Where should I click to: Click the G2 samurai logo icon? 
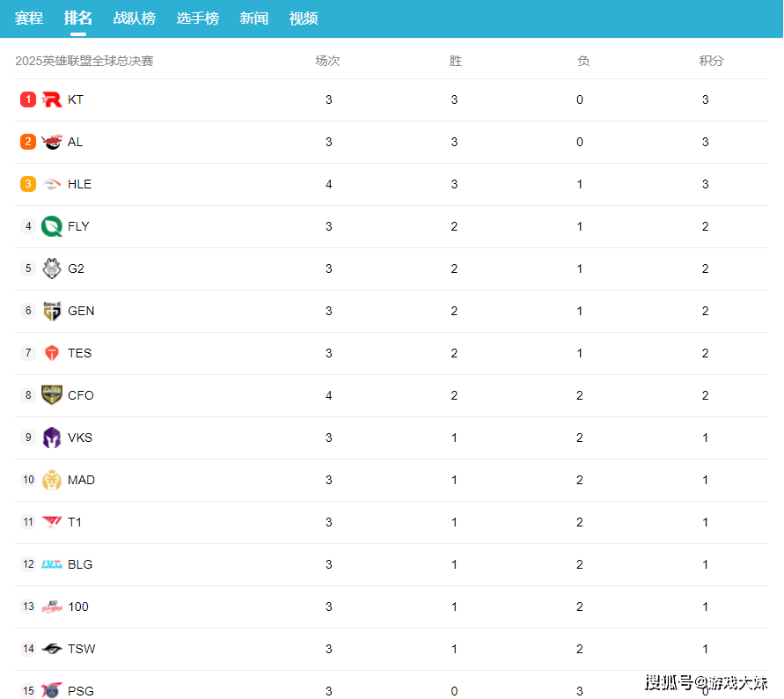coord(52,269)
